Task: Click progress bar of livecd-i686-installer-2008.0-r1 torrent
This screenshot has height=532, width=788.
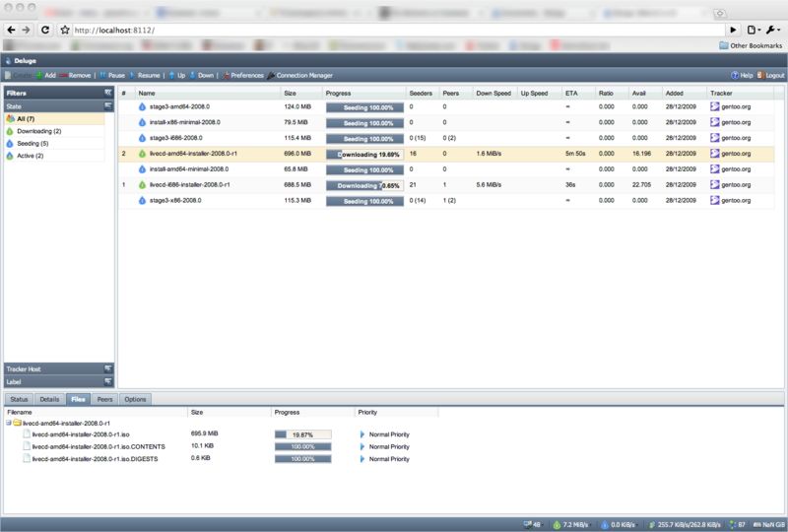Action: coord(364,185)
